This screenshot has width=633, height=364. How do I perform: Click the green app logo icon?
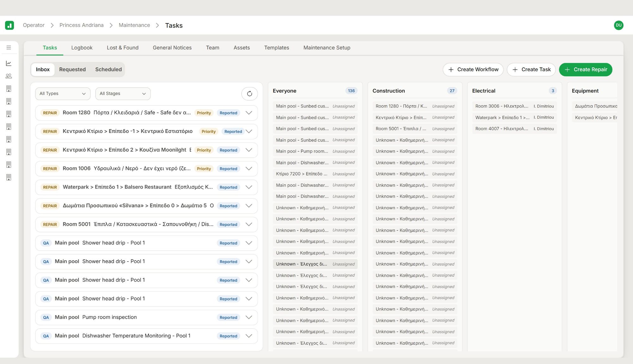(x=9, y=25)
